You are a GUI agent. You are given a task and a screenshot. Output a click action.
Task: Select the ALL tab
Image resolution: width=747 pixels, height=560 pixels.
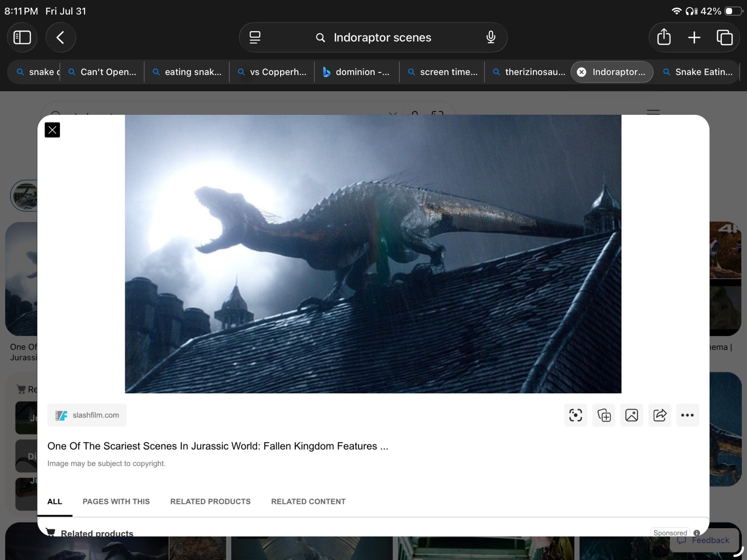[x=55, y=501]
